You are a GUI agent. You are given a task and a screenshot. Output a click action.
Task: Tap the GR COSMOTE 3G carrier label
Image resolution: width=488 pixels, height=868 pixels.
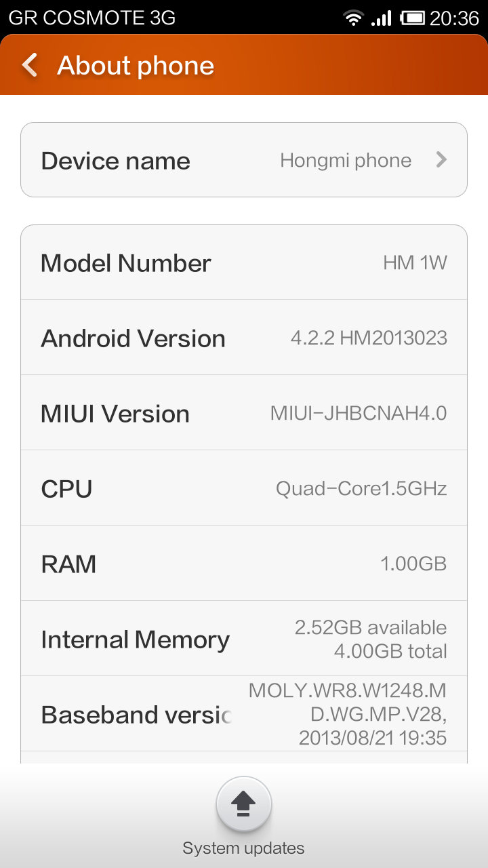coord(91,18)
